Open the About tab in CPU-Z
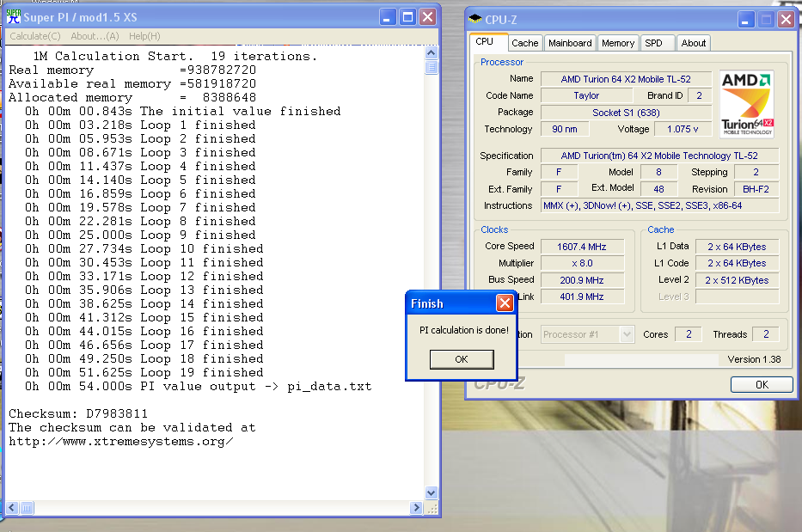The width and height of the screenshot is (802, 532). pos(693,43)
